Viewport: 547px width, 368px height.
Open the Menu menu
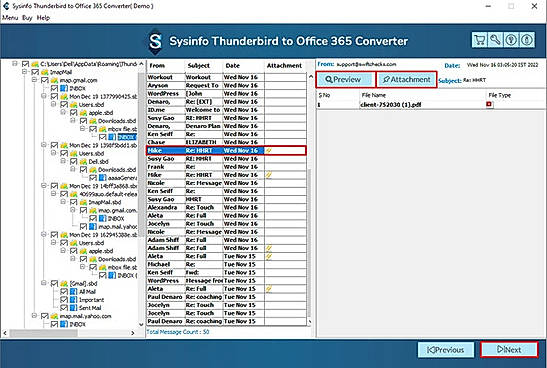click(x=10, y=18)
